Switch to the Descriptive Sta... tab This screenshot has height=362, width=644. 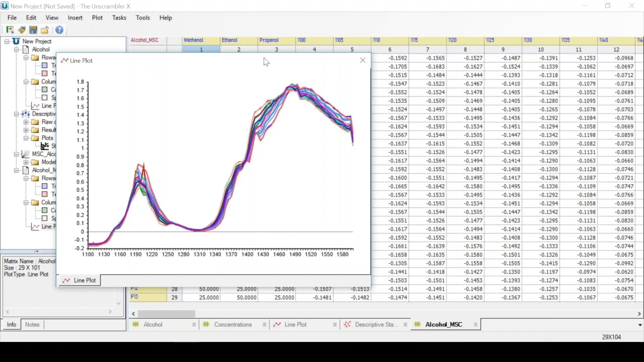pyautogui.click(x=376, y=324)
